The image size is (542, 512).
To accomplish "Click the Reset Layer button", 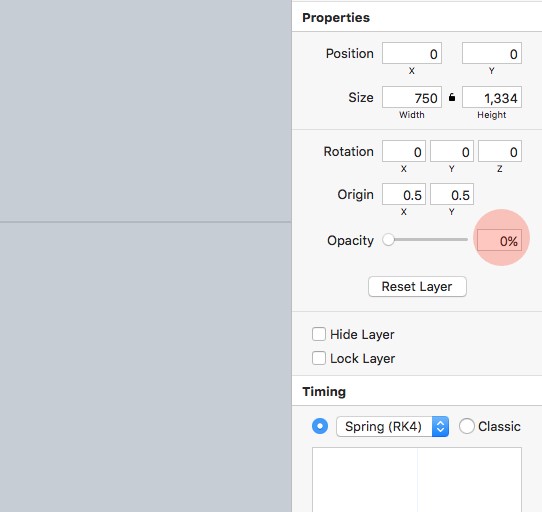I will 417,287.
